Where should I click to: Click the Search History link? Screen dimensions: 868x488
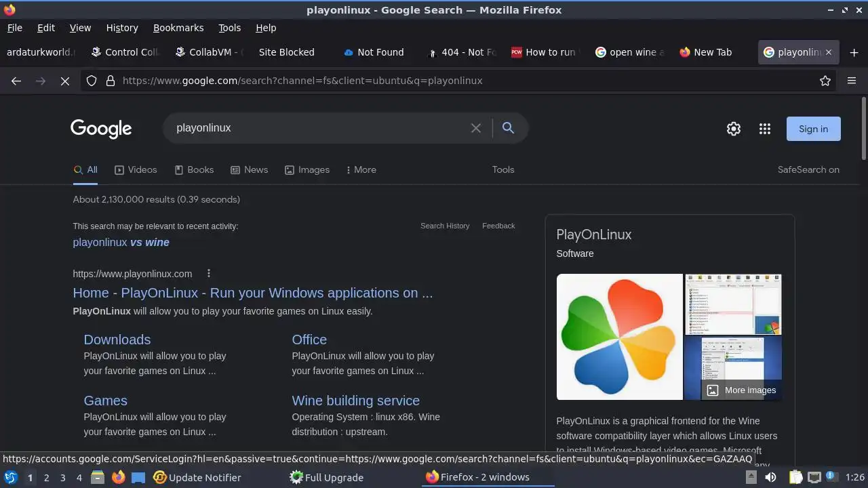tap(445, 226)
